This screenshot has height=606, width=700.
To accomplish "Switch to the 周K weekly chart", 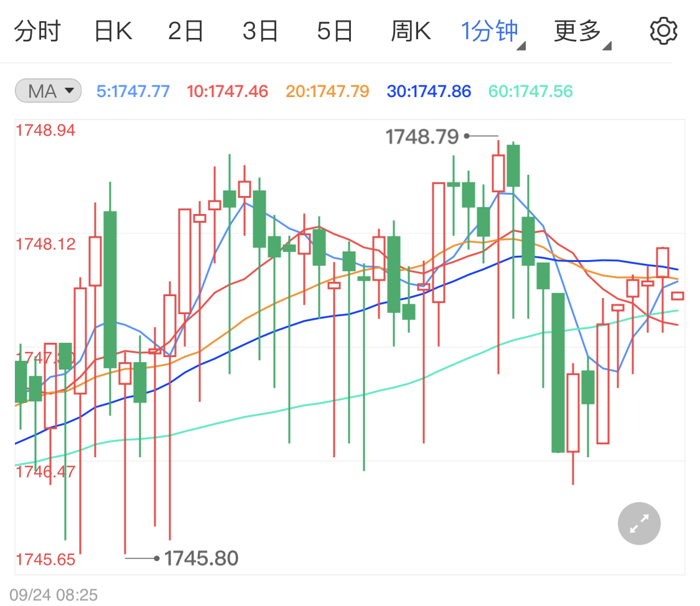I will [x=411, y=29].
